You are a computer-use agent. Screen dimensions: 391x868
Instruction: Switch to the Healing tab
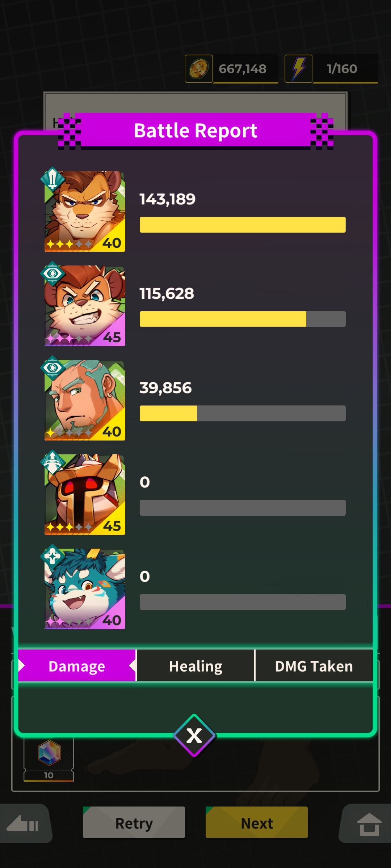coord(195,666)
